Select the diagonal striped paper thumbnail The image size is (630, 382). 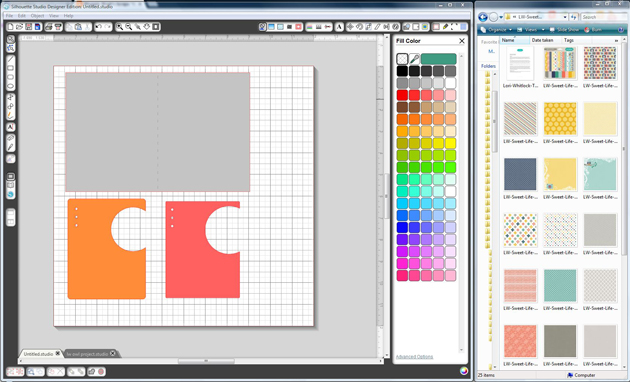(520, 118)
